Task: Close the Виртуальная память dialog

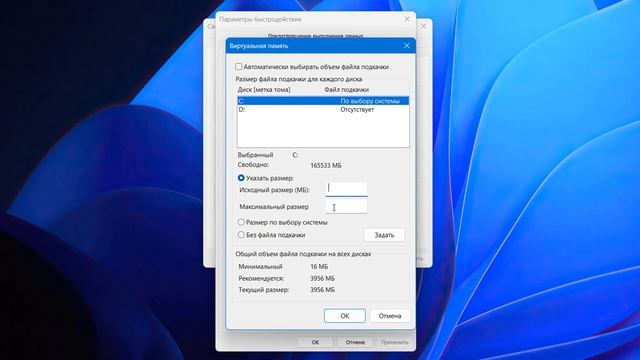Action: 407,46
